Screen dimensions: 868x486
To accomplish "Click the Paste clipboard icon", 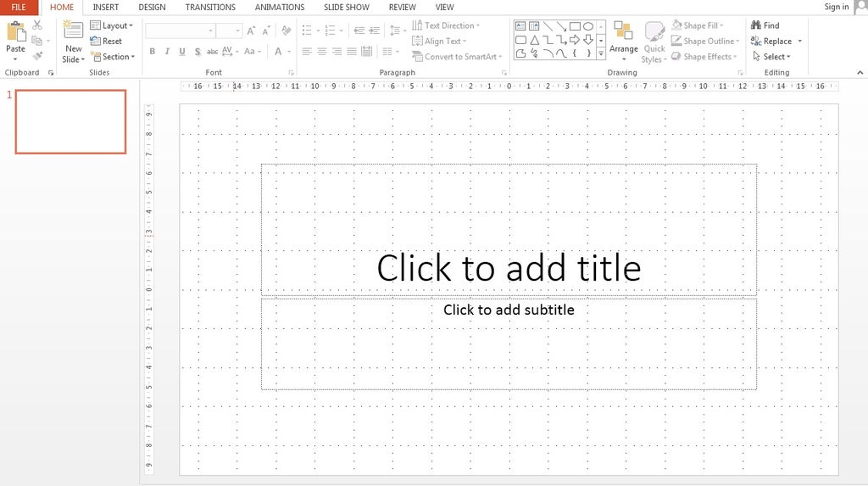I will 15,33.
